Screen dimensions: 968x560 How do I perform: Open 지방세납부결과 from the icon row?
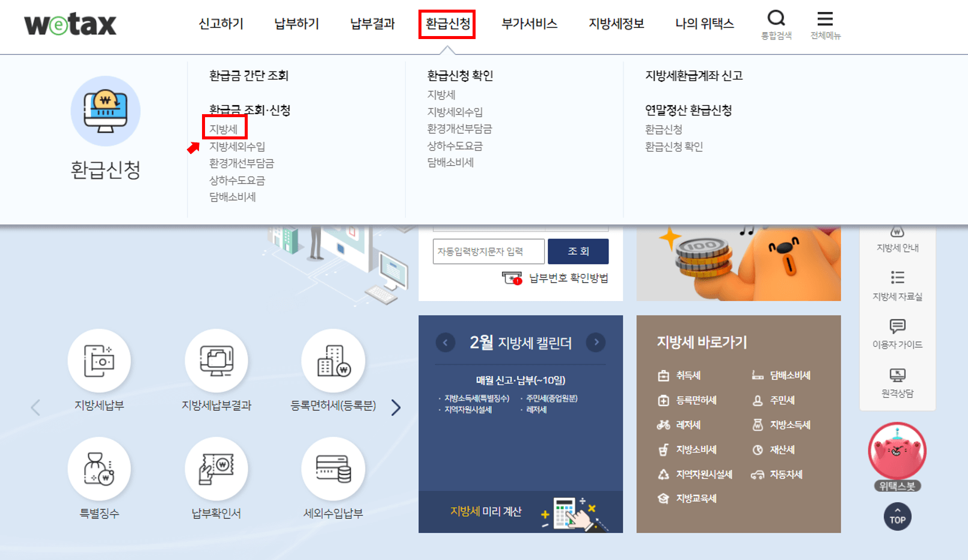pyautogui.click(x=216, y=361)
